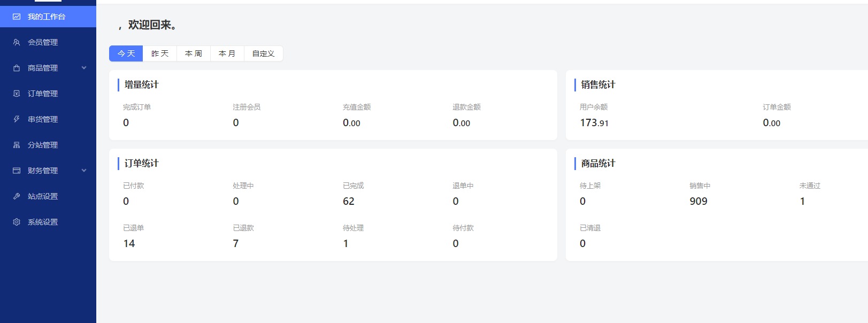Click the 商品管理 shopping bag icon
This screenshot has height=323, width=868.
(x=17, y=68)
